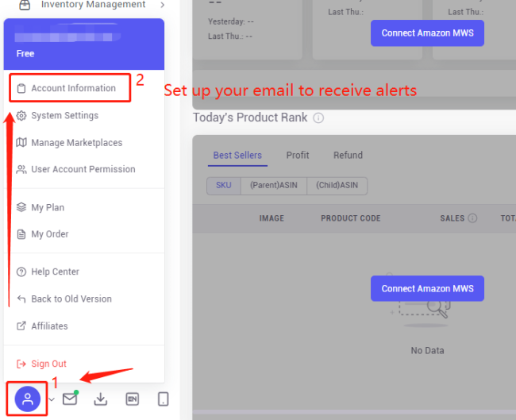Click the Affiliates external link icon

[21, 326]
